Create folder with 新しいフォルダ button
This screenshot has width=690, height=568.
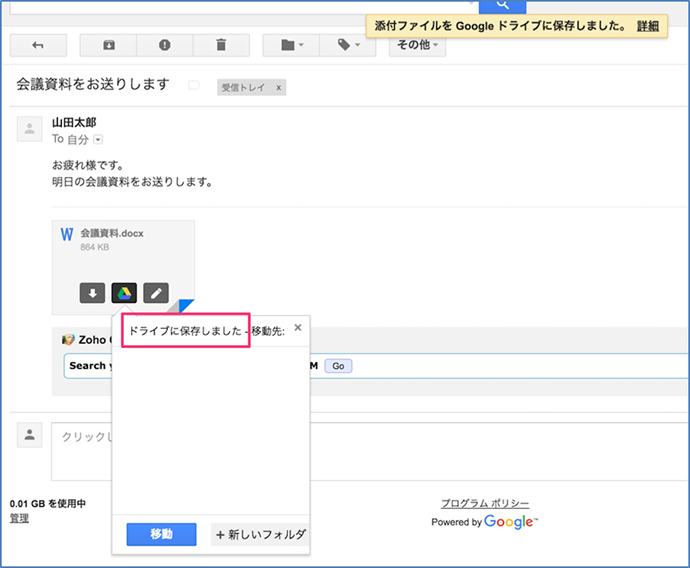[260, 535]
